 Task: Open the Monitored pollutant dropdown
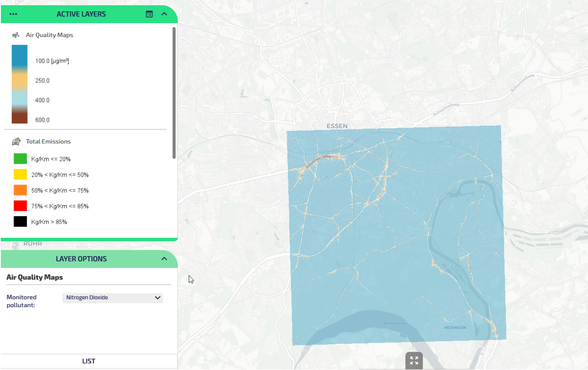click(x=113, y=298)
